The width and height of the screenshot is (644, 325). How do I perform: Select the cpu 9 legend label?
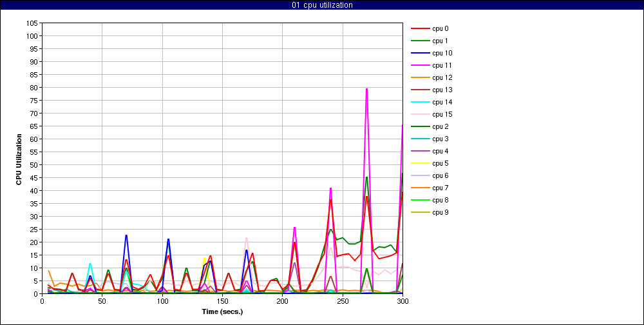440,212
